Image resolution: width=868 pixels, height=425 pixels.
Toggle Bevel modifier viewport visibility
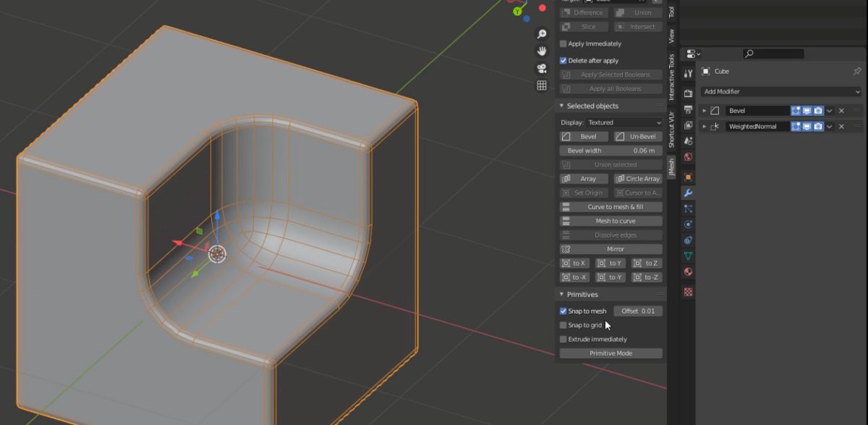pyautogui.click(x=807, y=111)
